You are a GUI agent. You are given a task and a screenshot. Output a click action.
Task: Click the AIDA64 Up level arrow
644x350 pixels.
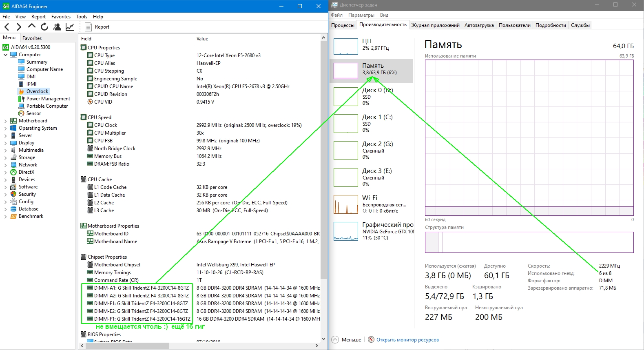click(32, 27)
